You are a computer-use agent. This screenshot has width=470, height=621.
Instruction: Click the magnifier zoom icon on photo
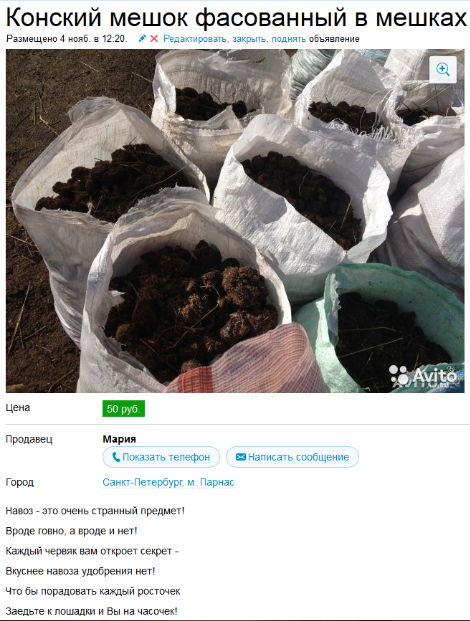(443, 70)
